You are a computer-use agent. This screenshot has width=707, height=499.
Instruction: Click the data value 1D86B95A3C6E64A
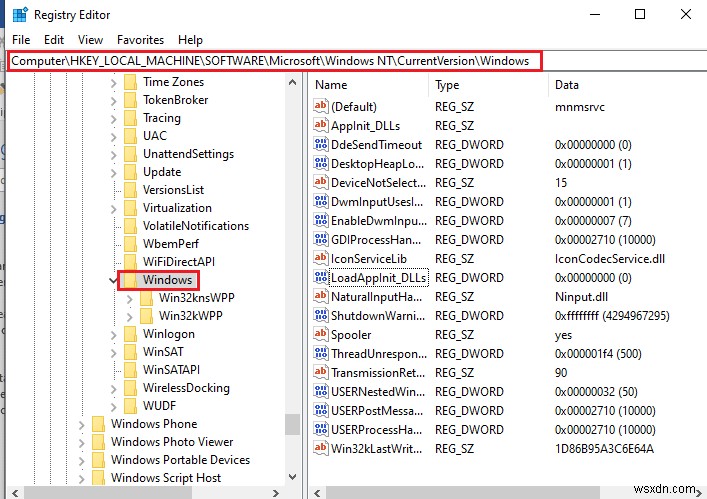click(604, 449)
